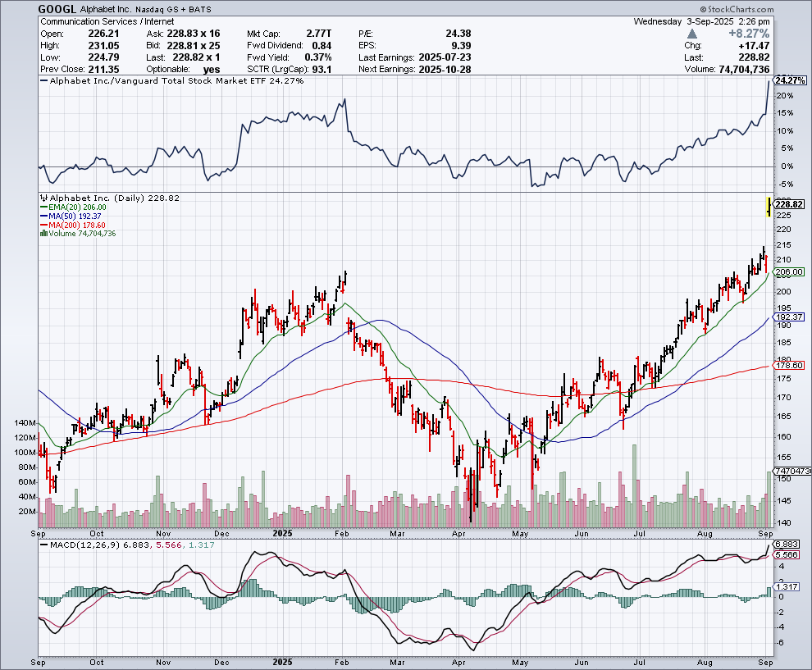Click the candlestick icon before Alphabet Inc. (Daily)

point(44,198)
